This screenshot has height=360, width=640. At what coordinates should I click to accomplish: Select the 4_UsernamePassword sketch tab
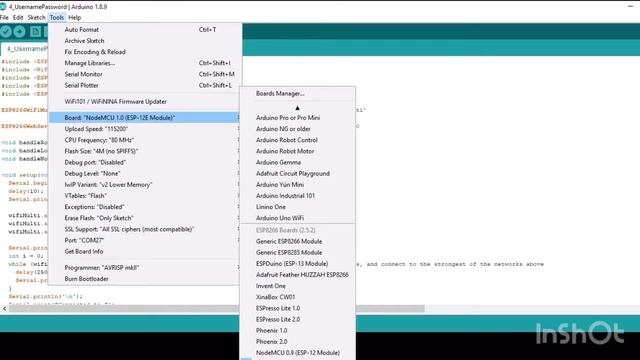pyautogui.click(x=25, y=49)
